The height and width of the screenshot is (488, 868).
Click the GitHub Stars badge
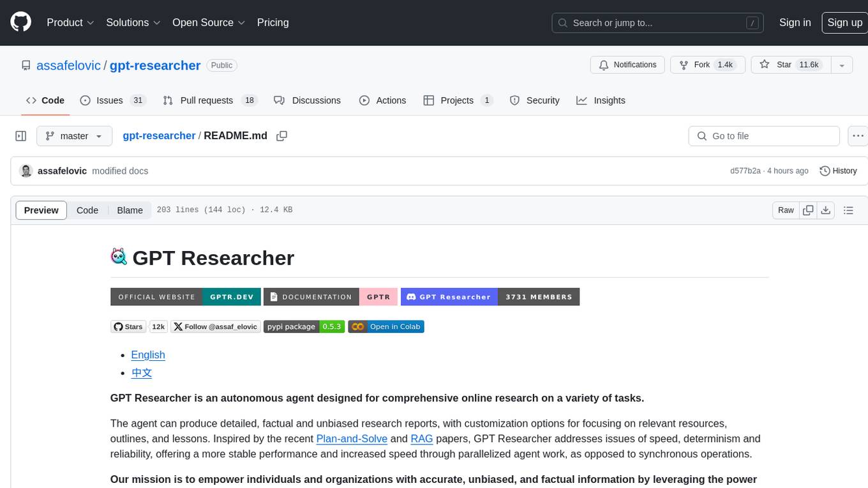tap(128, 326)
